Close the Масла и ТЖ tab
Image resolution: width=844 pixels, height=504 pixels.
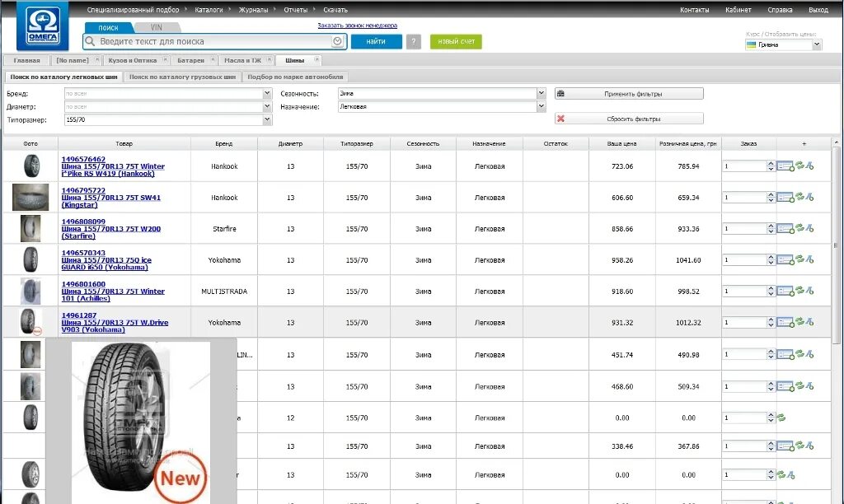point(270,59)
